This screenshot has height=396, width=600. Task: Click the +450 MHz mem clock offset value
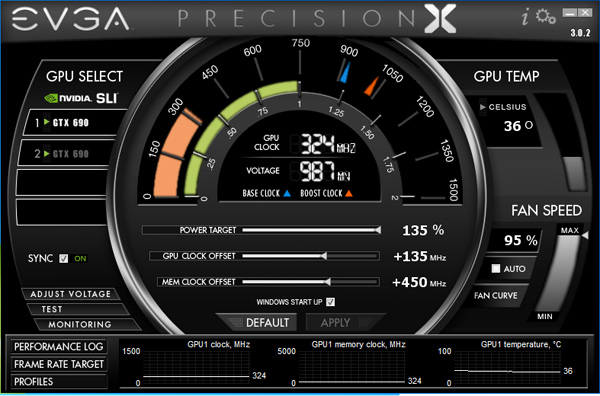(x=419, y=282)
